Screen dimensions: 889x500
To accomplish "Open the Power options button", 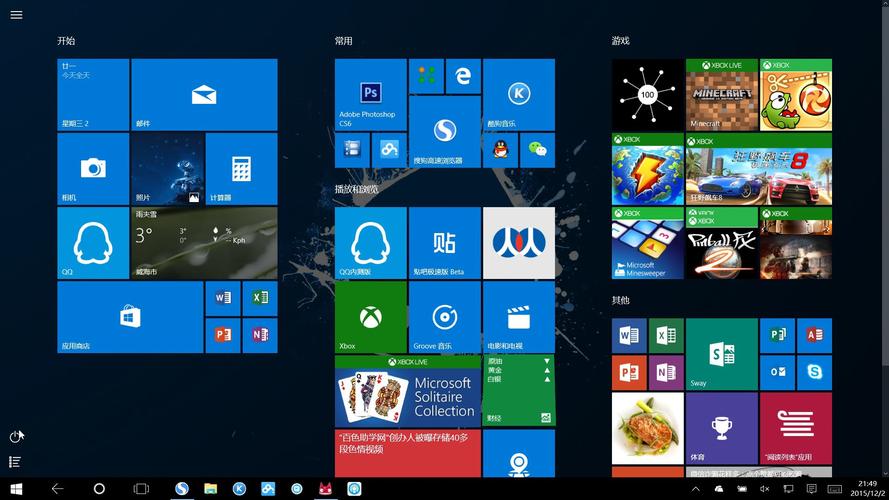I will pos(16,436).
